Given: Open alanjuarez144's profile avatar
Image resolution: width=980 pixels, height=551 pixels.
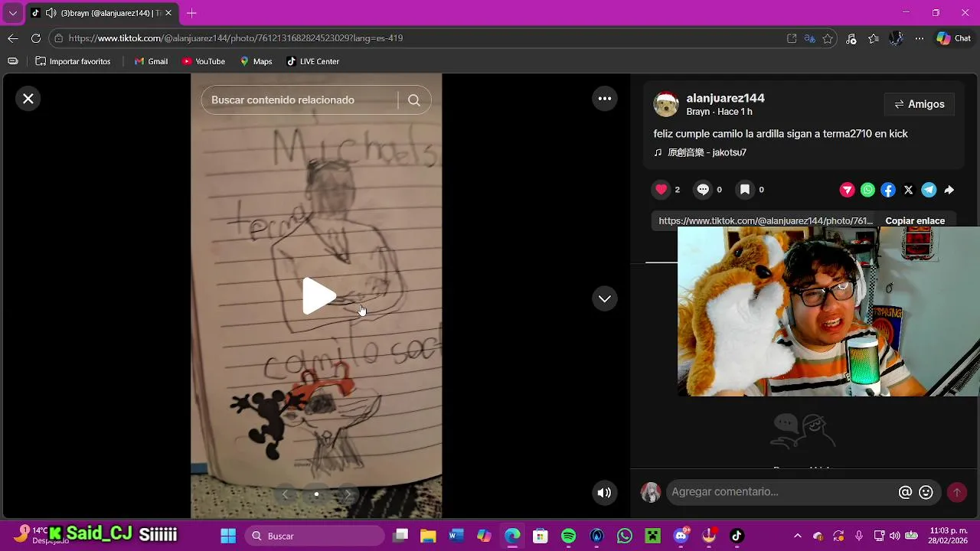Looking at the screenshot, I should pos(666,104).
